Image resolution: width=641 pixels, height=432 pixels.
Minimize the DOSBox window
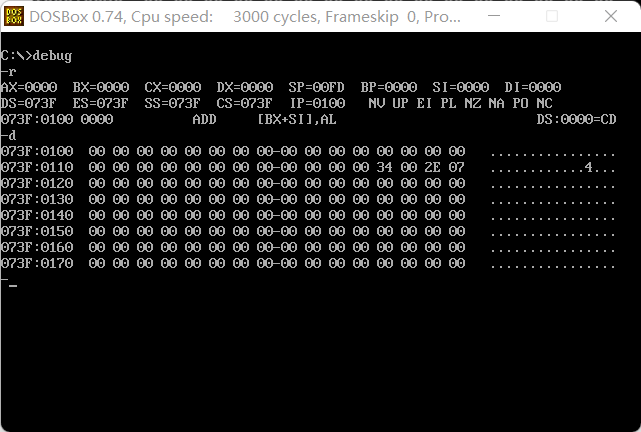(494, 16)
